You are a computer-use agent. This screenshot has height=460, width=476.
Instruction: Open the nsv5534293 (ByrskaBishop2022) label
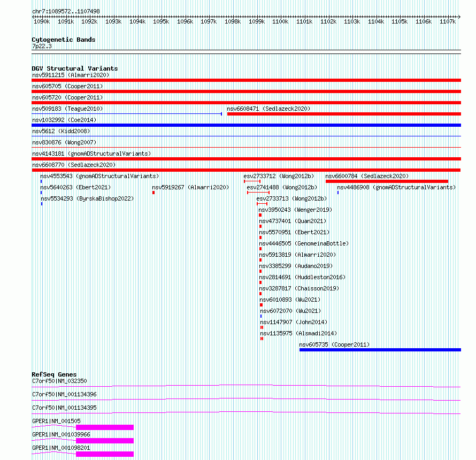pos(87,198)
